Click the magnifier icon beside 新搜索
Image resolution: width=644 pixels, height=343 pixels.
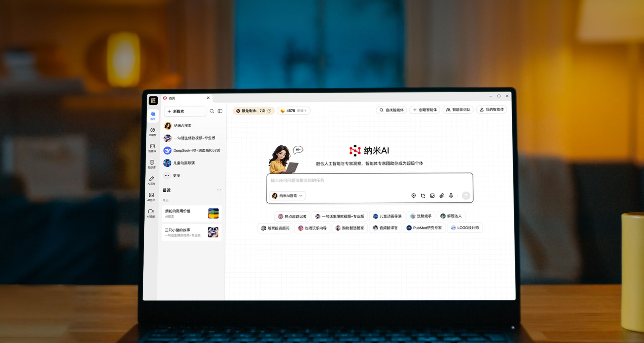[212, 111]
